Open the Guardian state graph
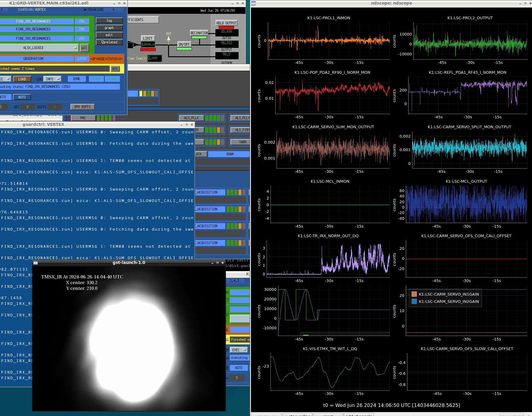 point(109,28)
